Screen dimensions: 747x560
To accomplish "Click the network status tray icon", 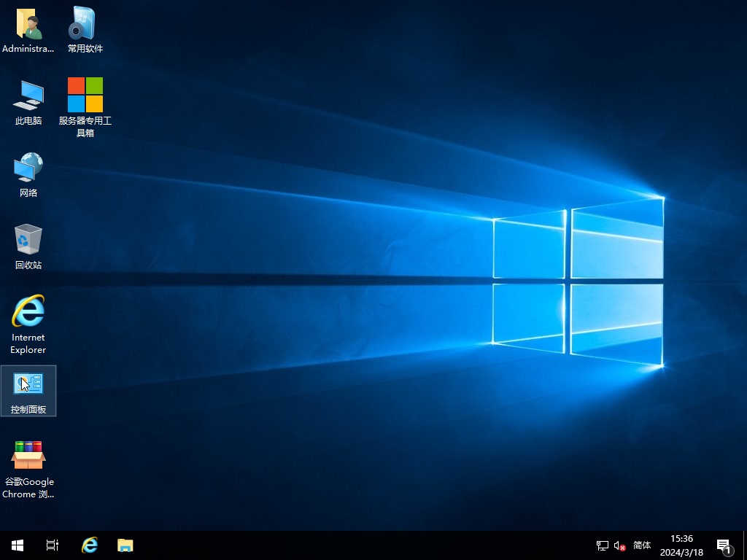I will coord(603,545).
